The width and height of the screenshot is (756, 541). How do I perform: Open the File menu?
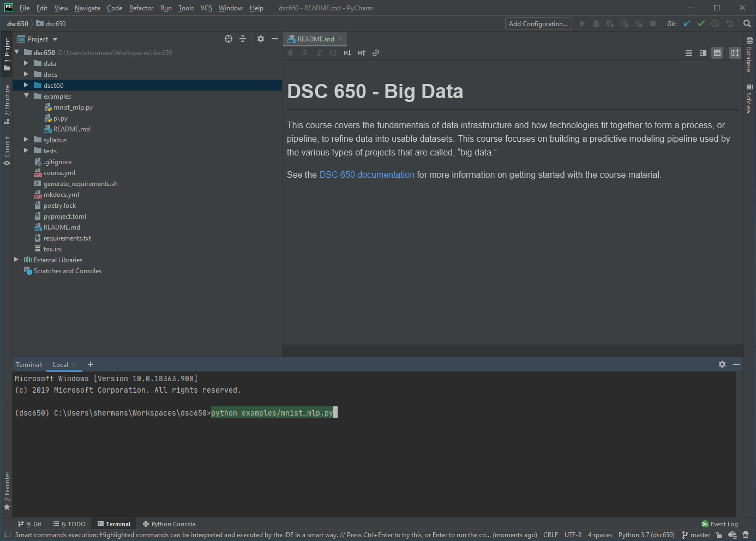pos(25,8)
